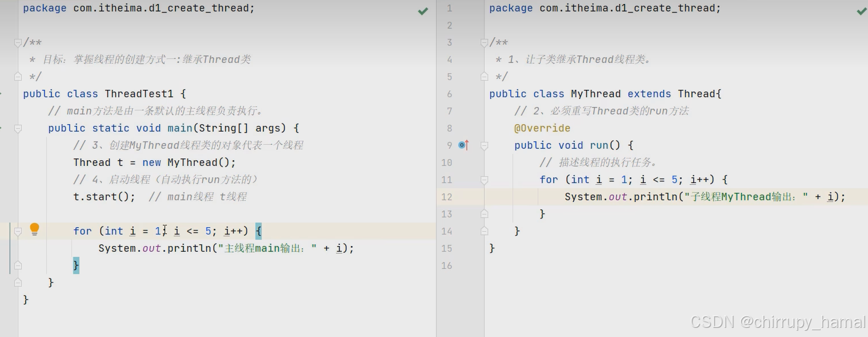Click Javadoc text '目标：掌握线程的创建方式一'

109,60
